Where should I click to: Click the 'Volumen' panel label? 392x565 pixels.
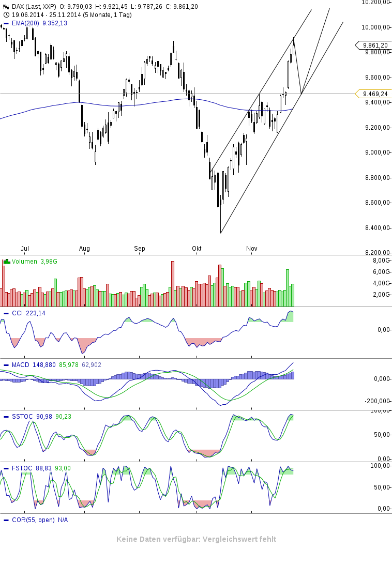coord(24,261)
